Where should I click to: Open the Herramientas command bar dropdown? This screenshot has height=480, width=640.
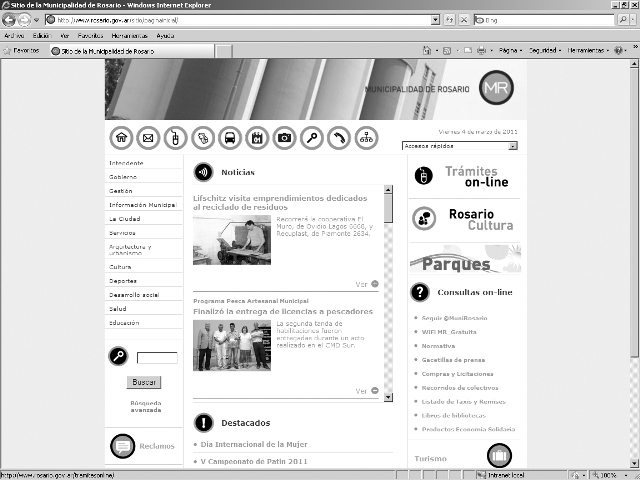coord(588,51)
